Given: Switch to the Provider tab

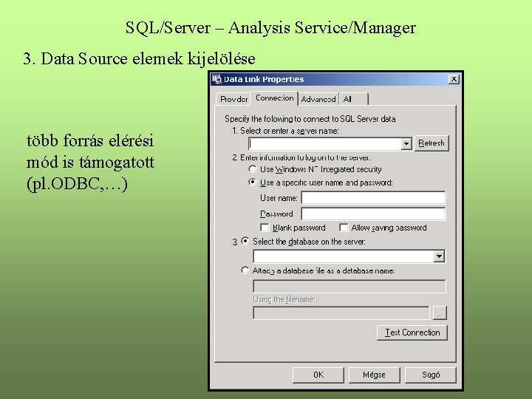Looking at the screenshot, I should [x=233, y=99].
